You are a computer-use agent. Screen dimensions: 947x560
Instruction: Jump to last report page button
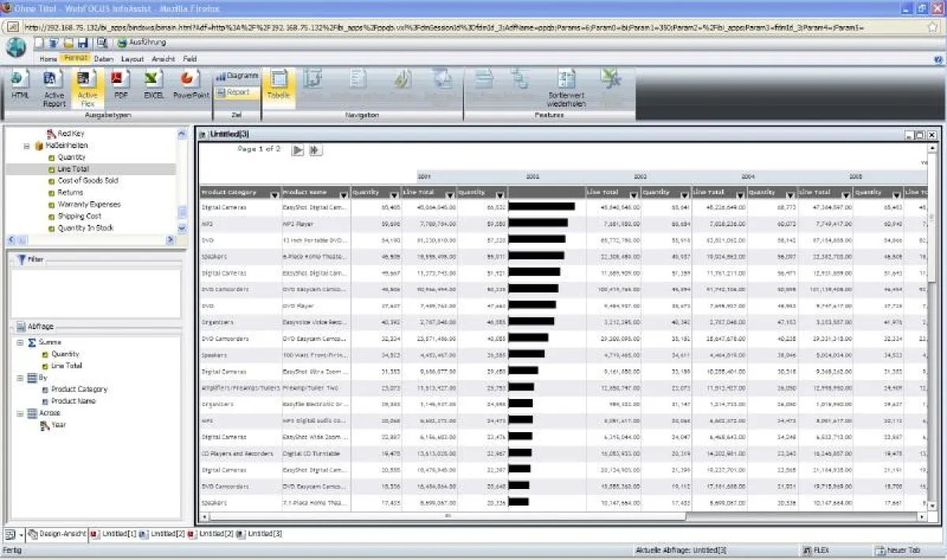pyautogui.click(x=315, y=150)
